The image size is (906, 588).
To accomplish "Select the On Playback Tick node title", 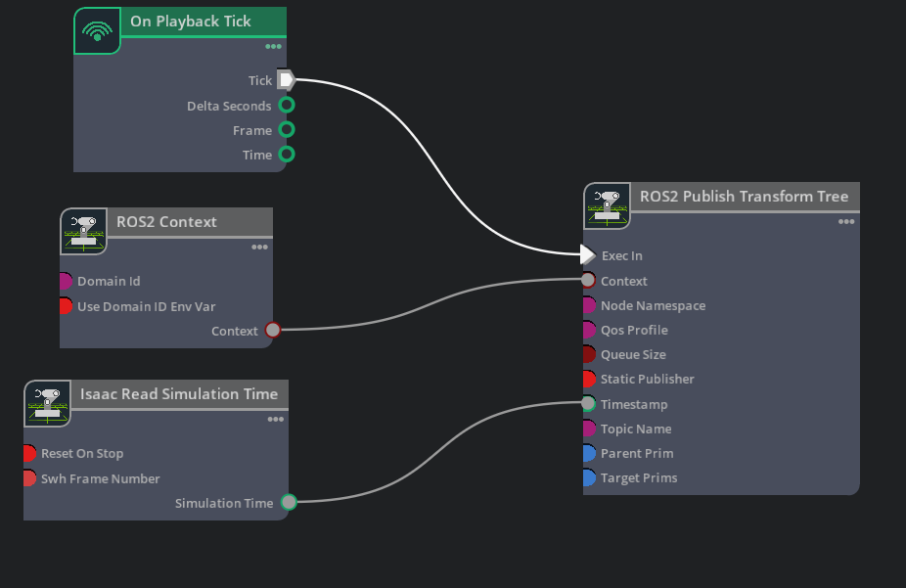I will click(x=191, y=22).
